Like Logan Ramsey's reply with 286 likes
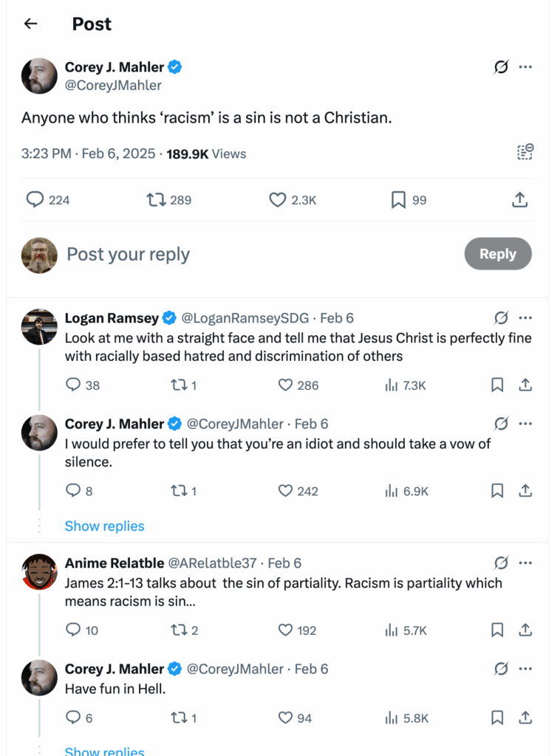The height and width of the screenshot is (756, 560). click(298, 385)
